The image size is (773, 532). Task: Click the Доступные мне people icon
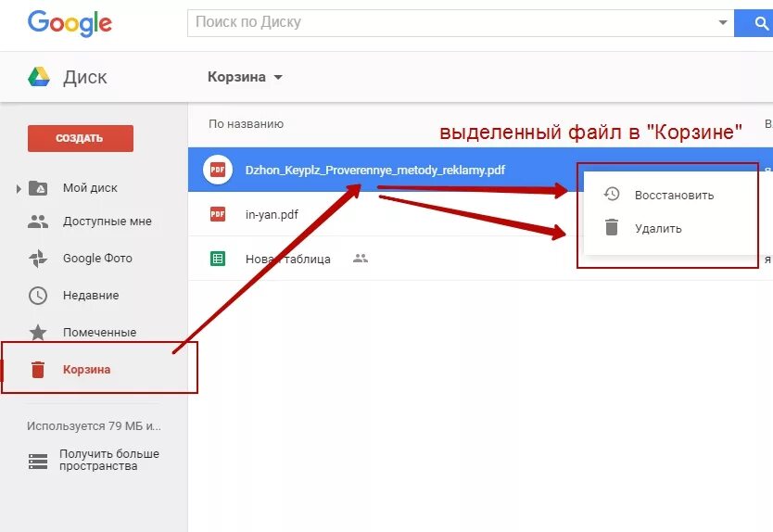tap(38, 222)
